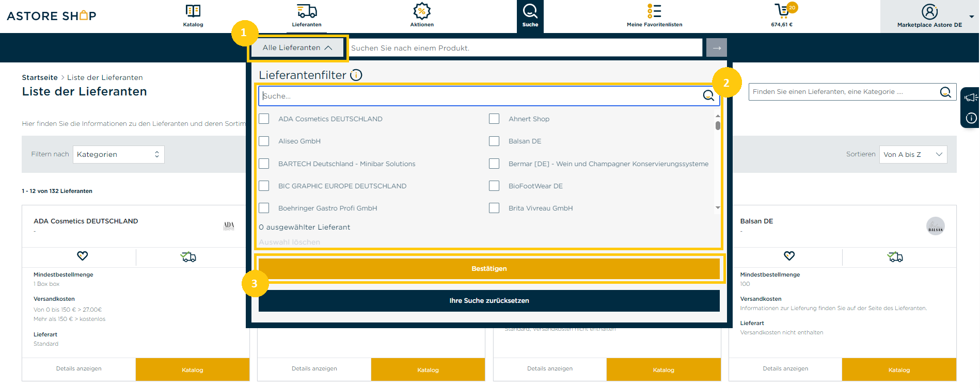Expand the Marketplace Astore DE account menu arrow
Image resolution: width=980 pixels, height=388 pixels.
pyautogui.click(x=972, y=17)
